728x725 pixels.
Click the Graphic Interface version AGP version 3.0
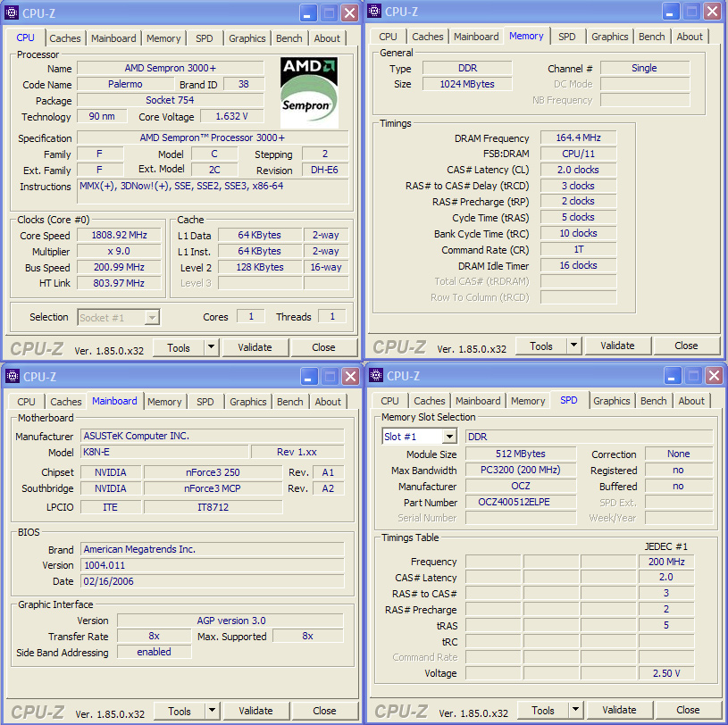230,621
